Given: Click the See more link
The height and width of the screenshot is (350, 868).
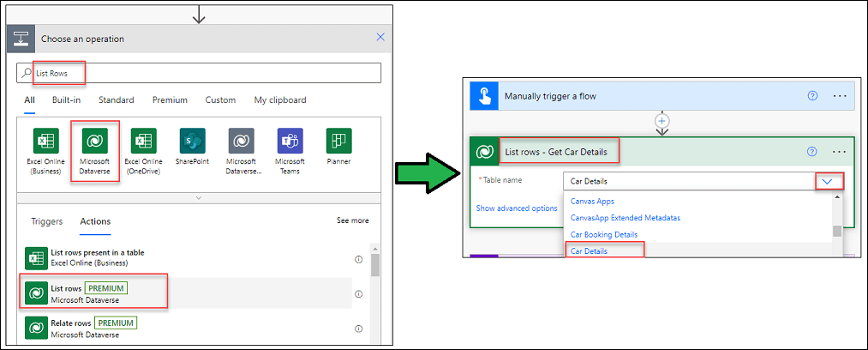Looking at the screenshot, I should (353, 220).
